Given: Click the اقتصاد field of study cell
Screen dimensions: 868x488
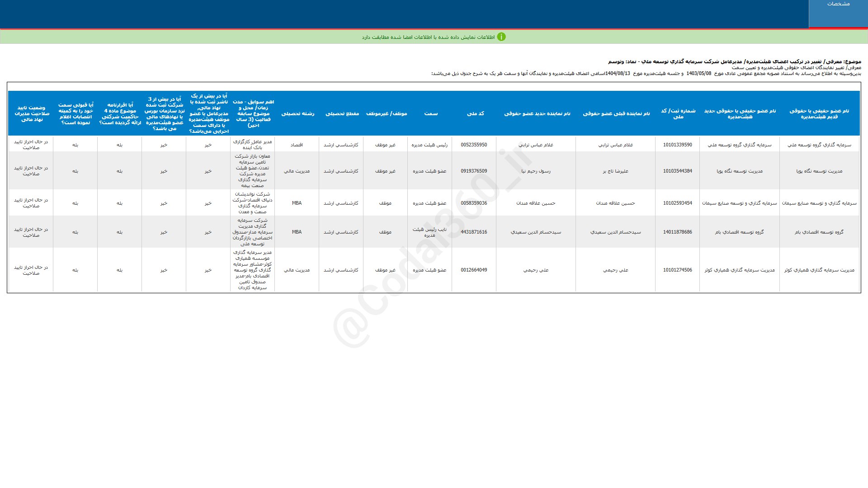Looking at the screenshot, I should 297,145.
